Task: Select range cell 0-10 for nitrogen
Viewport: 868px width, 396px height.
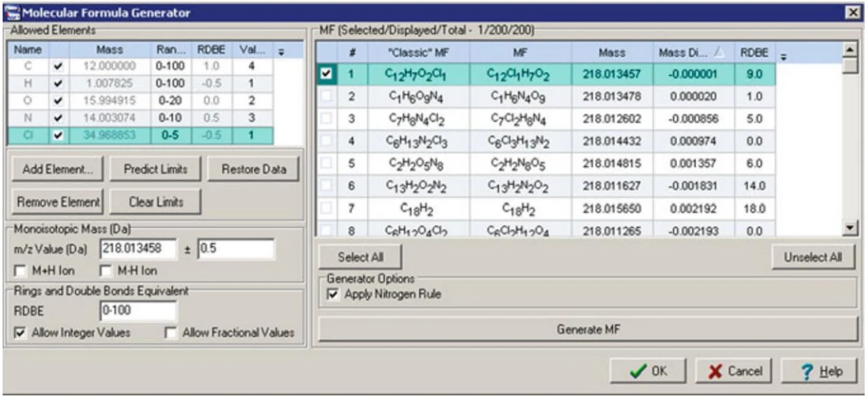Action: point(170,118)
